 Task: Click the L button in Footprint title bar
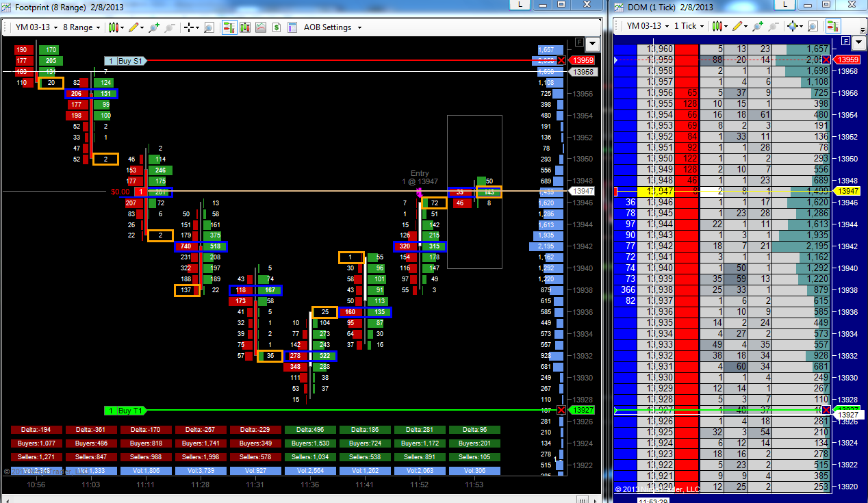(521, 5)
